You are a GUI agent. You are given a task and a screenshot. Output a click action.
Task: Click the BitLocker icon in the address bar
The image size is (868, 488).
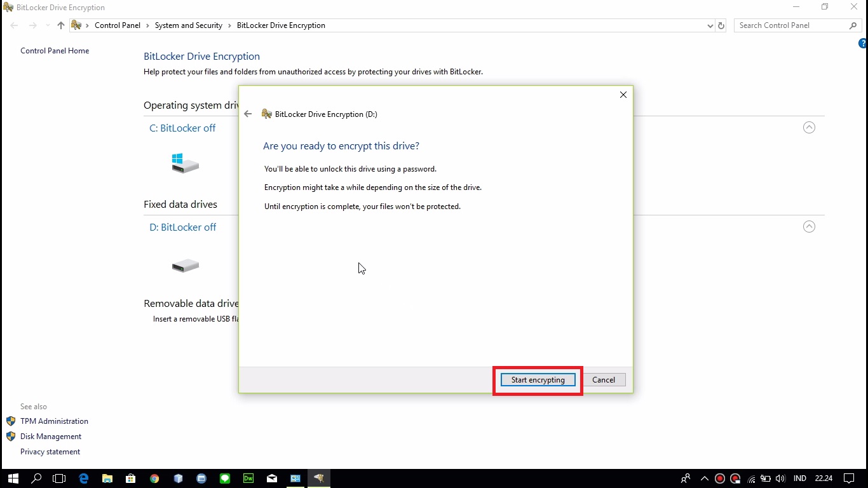pos(76,25)
